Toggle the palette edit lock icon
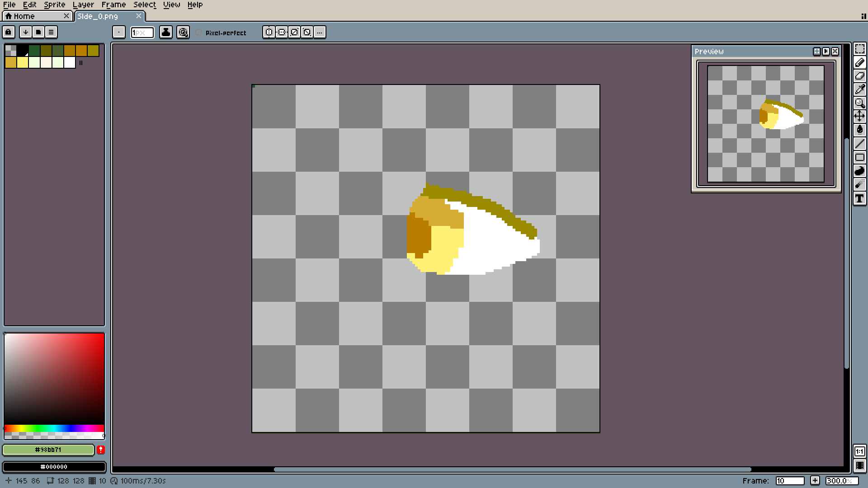 pyautogui.click(x=9, y=32)
